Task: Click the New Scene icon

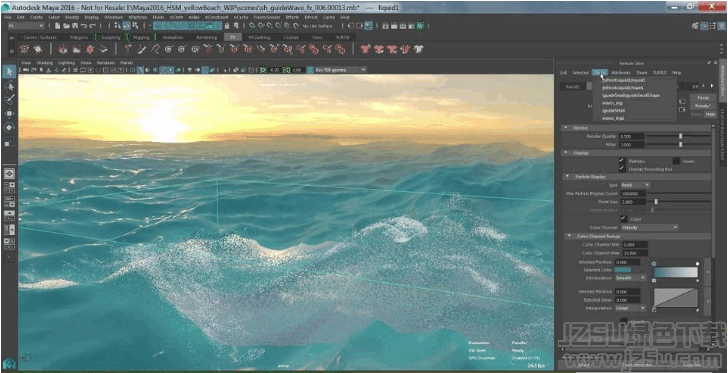Action: 57,26
